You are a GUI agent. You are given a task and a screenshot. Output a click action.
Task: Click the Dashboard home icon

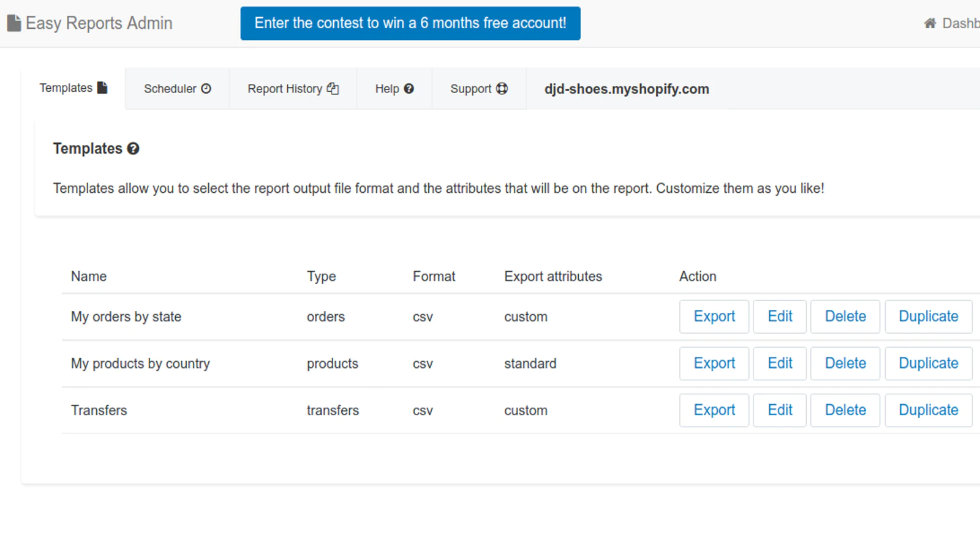(x=930, y=23)
